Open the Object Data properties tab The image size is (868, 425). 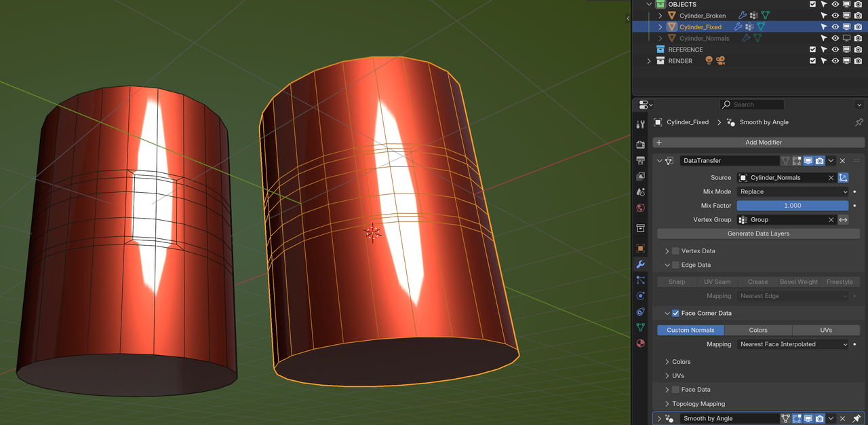640,327
